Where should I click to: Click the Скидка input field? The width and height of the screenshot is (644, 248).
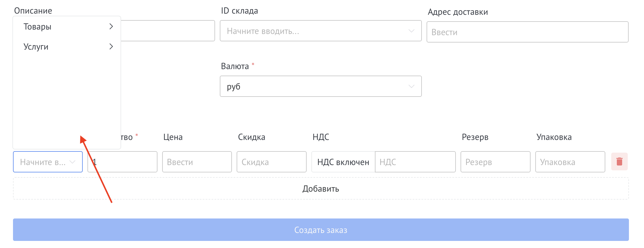tap(271, 161)
